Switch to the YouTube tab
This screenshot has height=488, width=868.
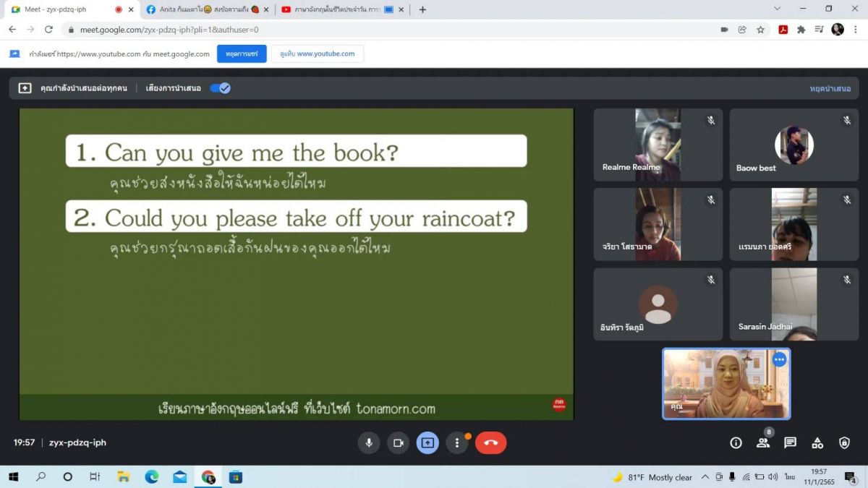336,9
